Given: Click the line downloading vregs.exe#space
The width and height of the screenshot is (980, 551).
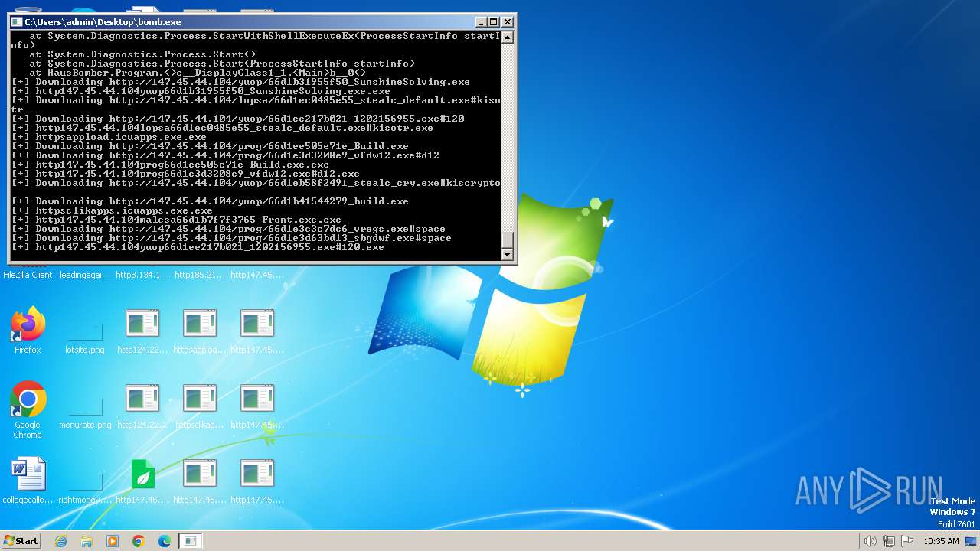Looking at the screenshot, I should (x=228, y=229).
